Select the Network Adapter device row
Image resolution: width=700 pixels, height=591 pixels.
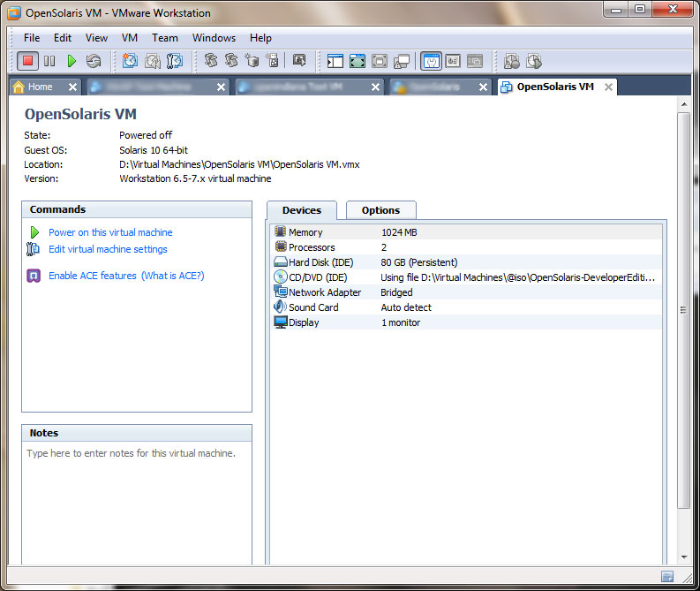point(324,292)
